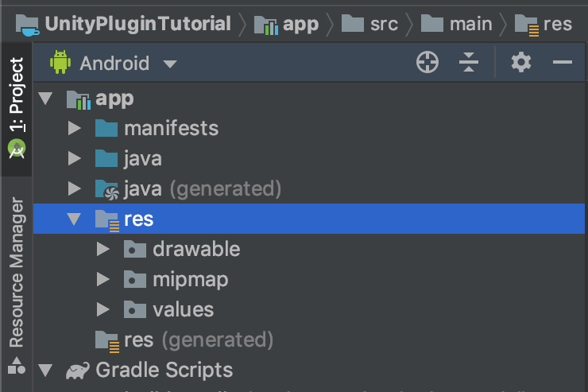Expand the drawable folder
This screenshot has height=392, width=588.
(103, 249)
